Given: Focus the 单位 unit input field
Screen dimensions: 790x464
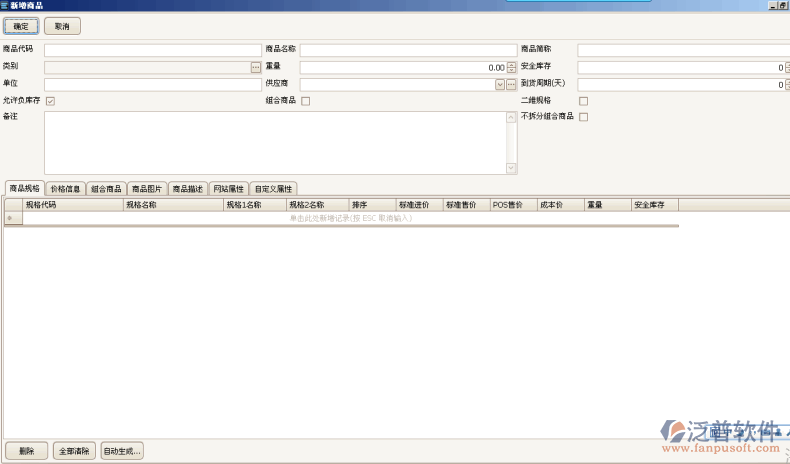Looking at the screenshot, I should (153, 85).
